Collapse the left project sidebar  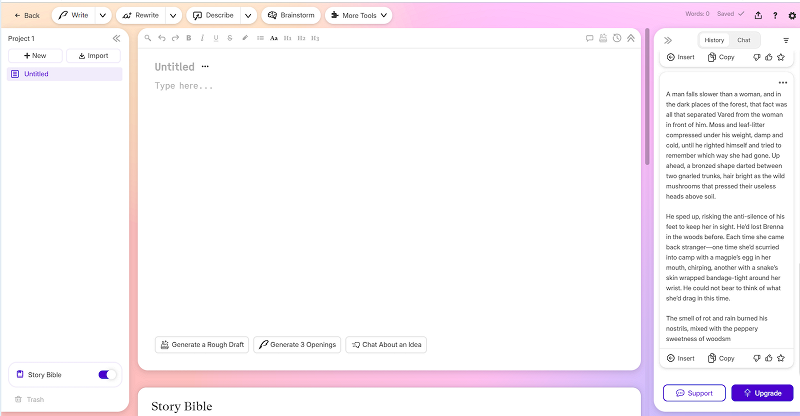pyautogui.click(x=116, y=38)
